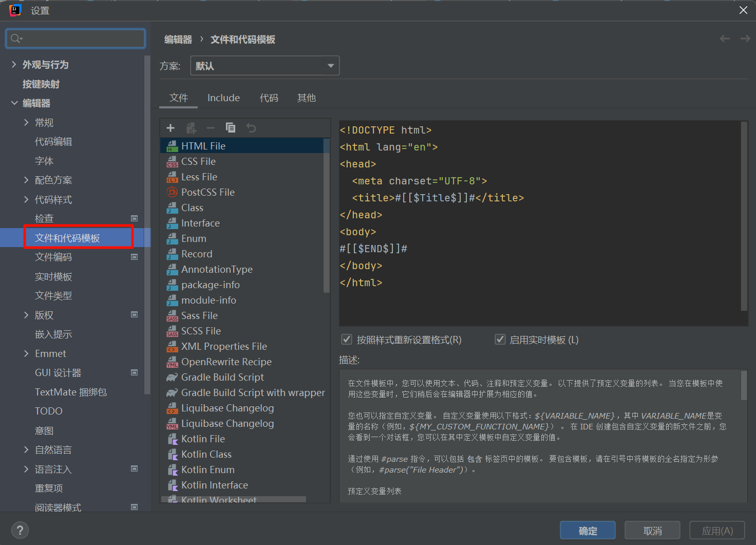756x545 pixels.
Task: Collapse the 编辑器 section
Action: click(x=14, y=103)
